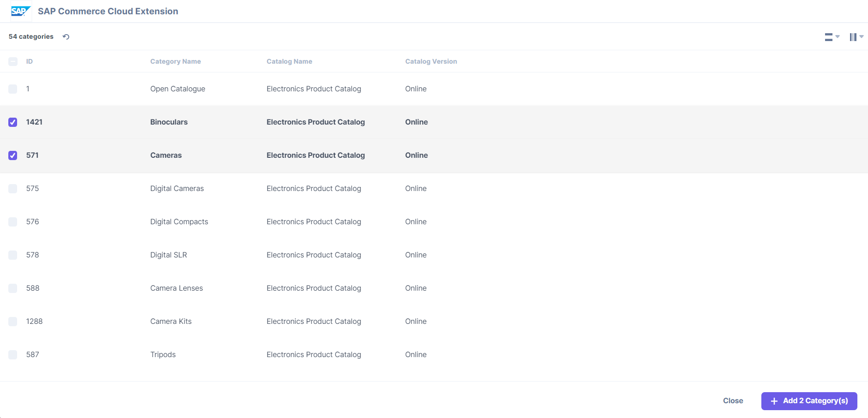Select the 'Cameras' category name cell
This screenshot has height=418, width=868.
coord(166,155)
